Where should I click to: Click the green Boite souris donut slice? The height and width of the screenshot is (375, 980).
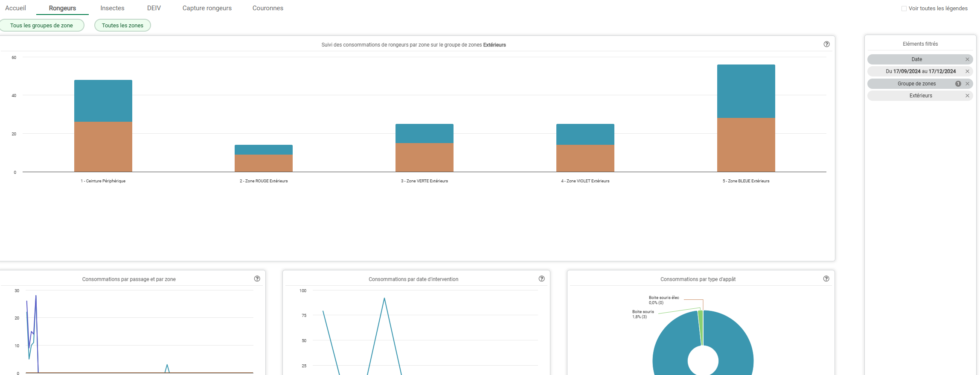pyautogui.click(x=700, y=327)
